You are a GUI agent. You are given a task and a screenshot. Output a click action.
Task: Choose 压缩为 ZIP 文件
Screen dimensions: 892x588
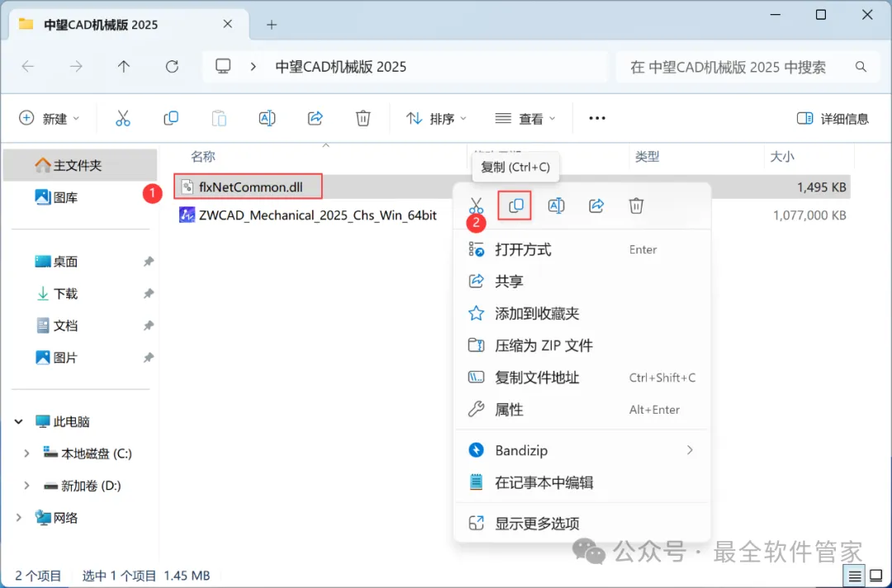click(582, 345)
